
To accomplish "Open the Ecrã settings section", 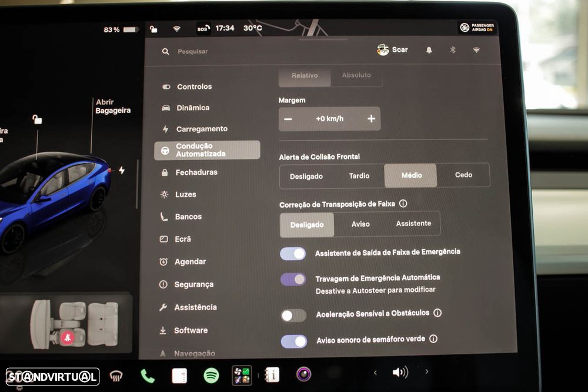I will click(175, 239).
